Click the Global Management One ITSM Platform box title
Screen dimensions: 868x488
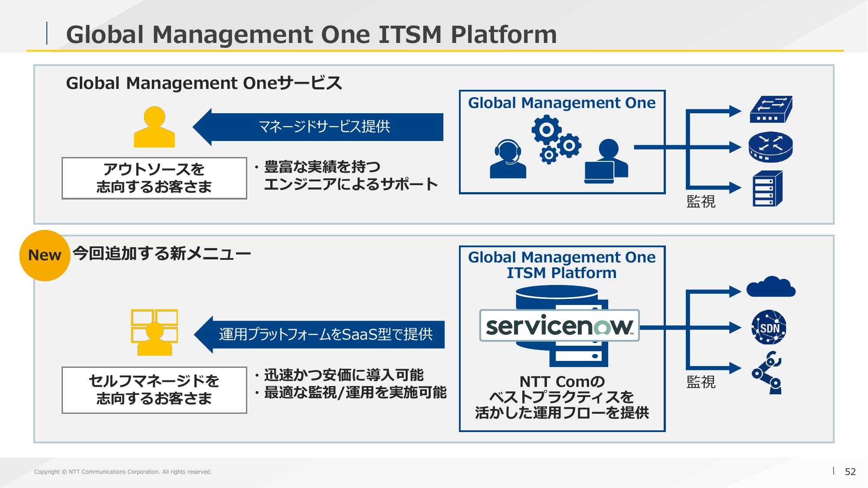562,265
